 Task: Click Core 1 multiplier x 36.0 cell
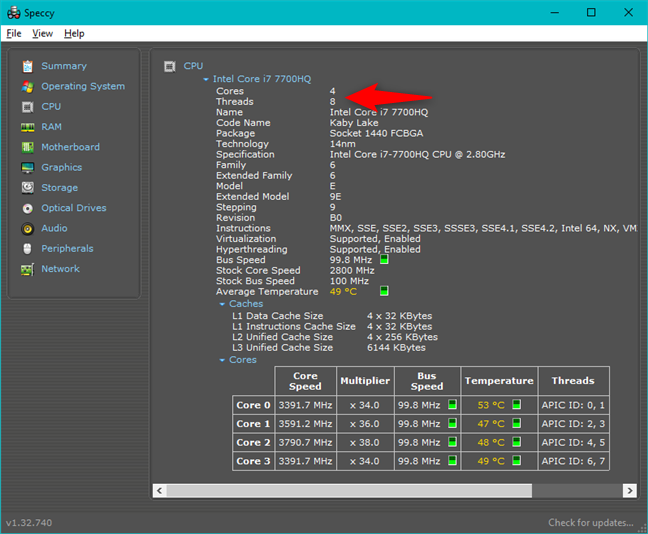click(365, 424)
